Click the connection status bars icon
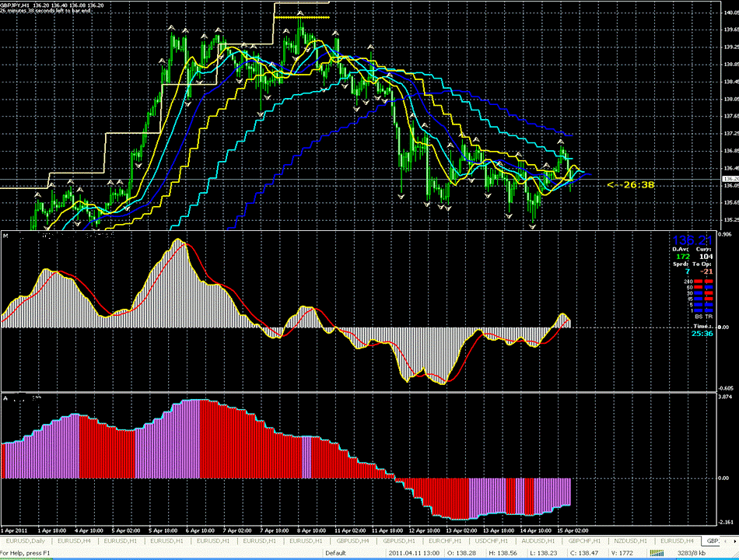Screen dimensions: 739x560 click(657, 553)
